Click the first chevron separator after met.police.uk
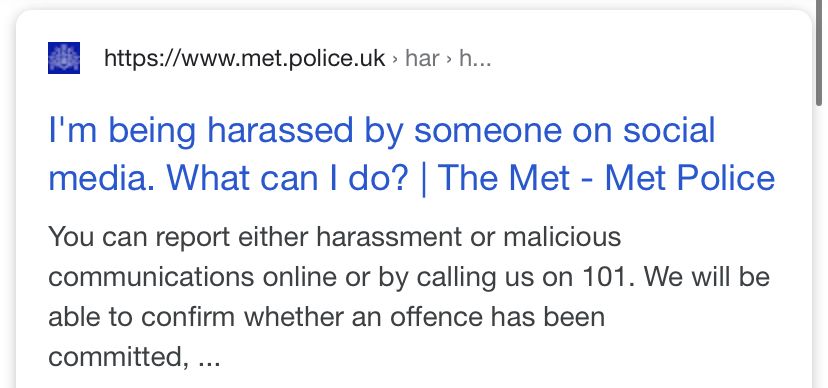The width and height of the screenshot is (828, 388). click(x=394, y=59)
